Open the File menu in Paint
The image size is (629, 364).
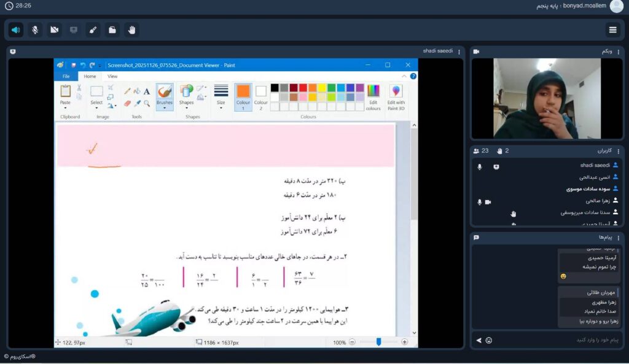click(66, 76)
